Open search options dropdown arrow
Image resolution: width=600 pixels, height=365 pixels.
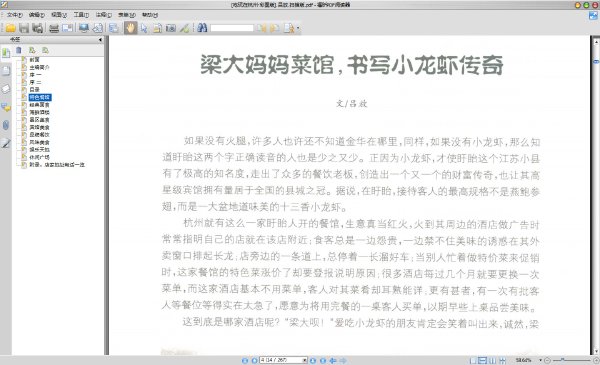[x=298, y=28]
